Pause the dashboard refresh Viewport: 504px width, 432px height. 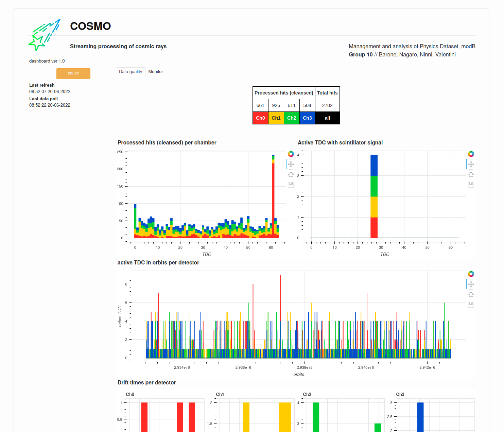(x=73, y=73)
